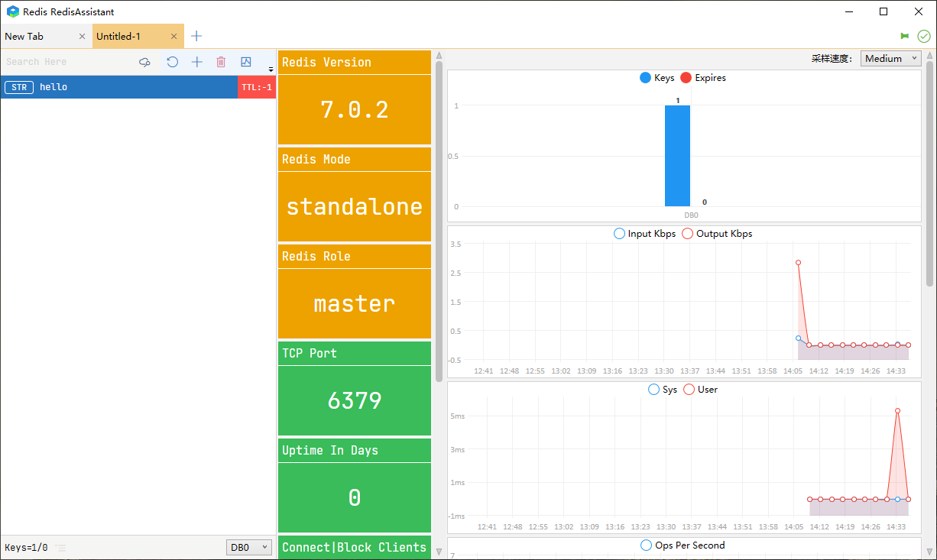937x560 pixels.
Task: Click the 采样速度 sampling speed label
Action: click(832, 59)
